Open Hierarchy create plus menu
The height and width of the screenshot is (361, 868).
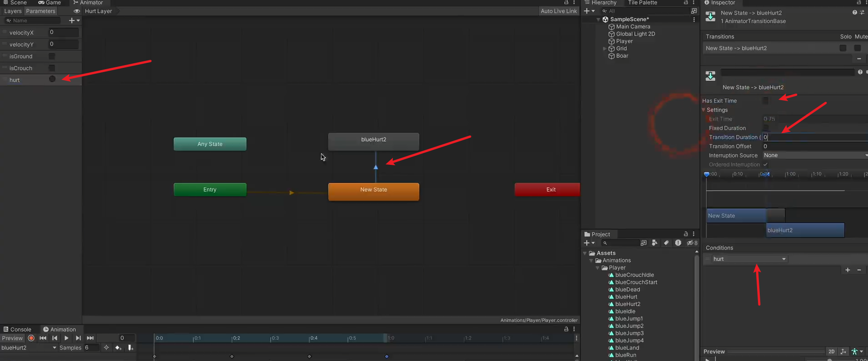589,11
